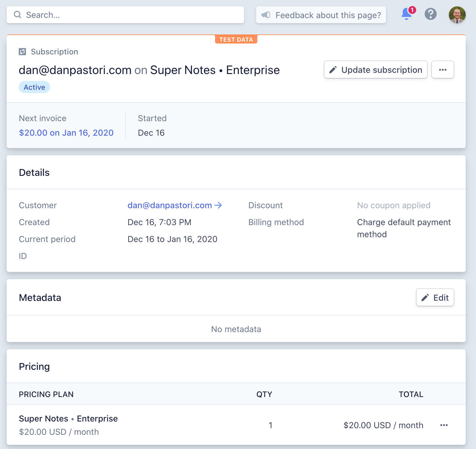Open the user profile avatar
Screen dimensions: 476x449
457,15
